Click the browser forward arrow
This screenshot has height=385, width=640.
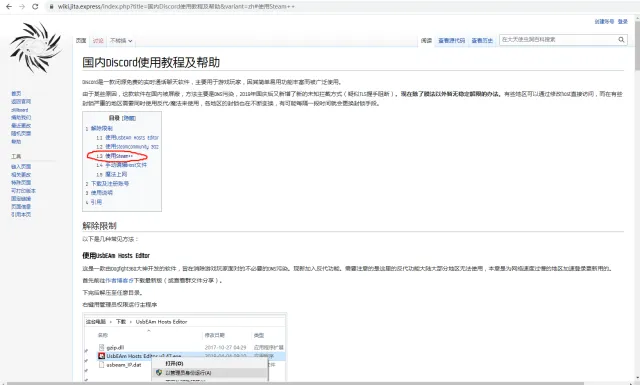click(x=22, y=7)
